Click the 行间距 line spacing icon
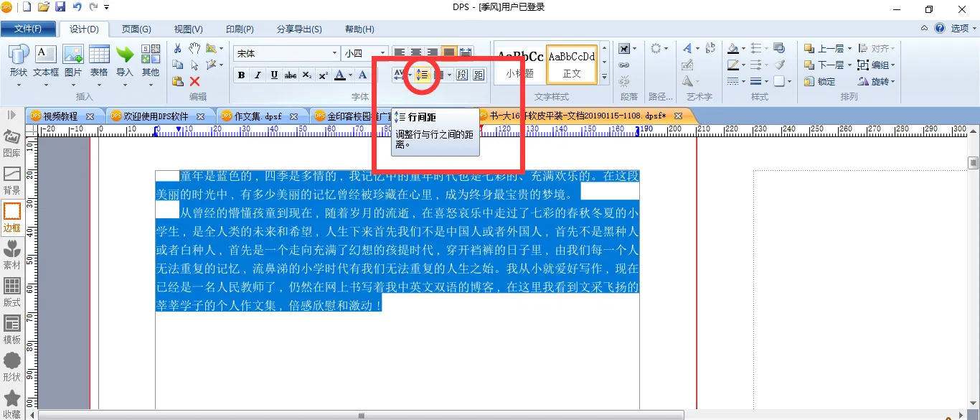 [x=422, y=75]
